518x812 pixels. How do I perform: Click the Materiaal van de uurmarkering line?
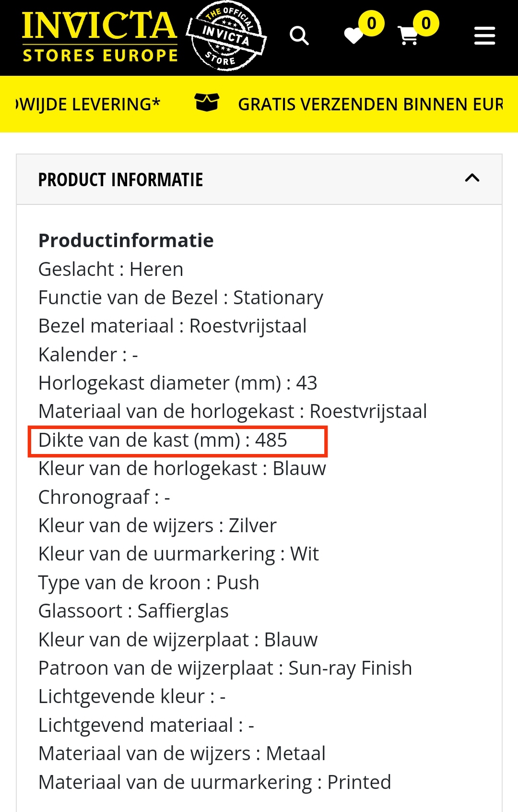tap(215, 782)
